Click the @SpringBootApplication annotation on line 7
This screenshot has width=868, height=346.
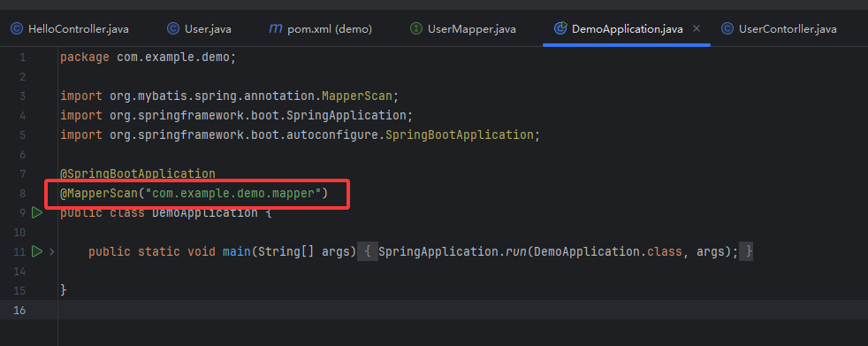138,173
